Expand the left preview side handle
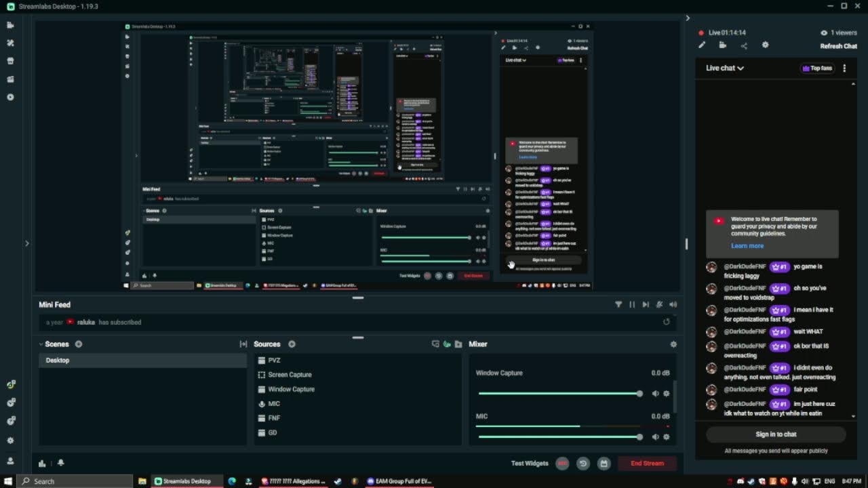Screen dimensions: 868x488 (27, 243)
